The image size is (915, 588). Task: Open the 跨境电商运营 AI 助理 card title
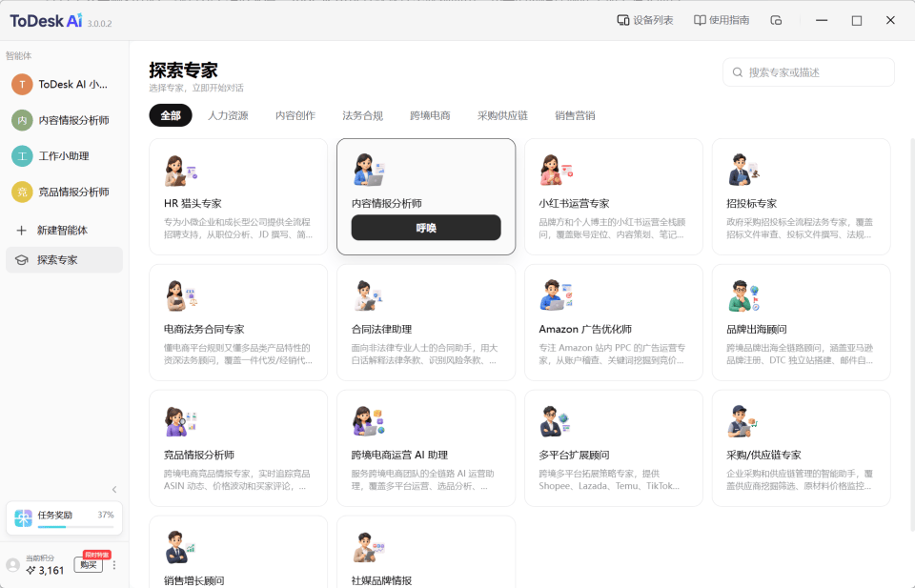click(399, 455)
